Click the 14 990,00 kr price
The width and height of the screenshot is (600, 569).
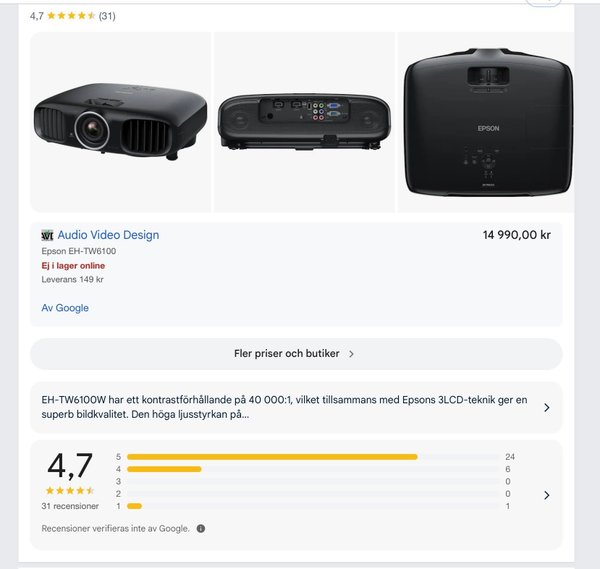[x=517, y=235]
